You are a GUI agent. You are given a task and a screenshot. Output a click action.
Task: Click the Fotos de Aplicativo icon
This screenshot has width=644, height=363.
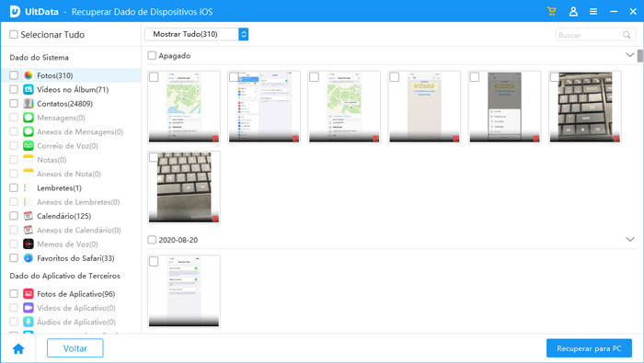click(x=29, y=294)
